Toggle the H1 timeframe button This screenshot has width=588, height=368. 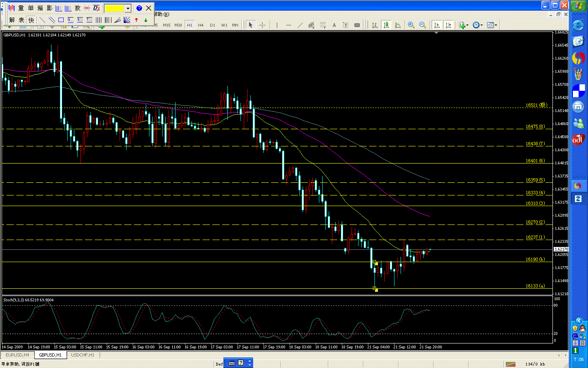pos(189,25)
